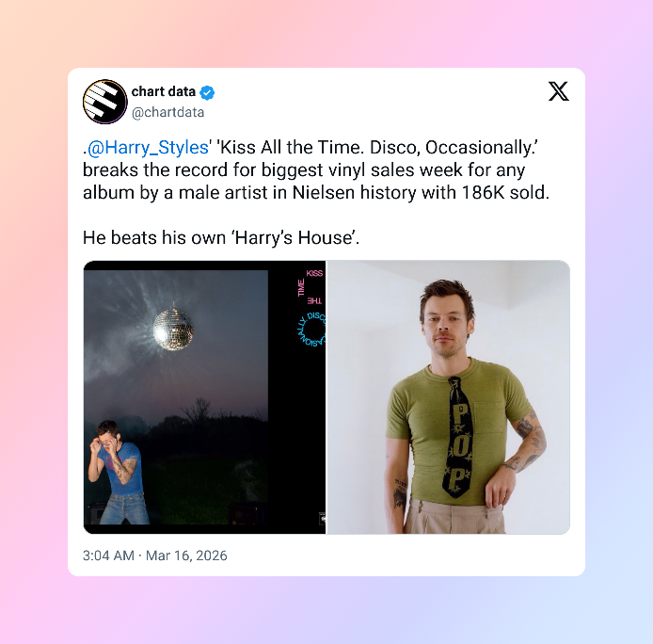Click the 'Harry's House' sentence
Image resolution: width=653 pixels, height=644 pixels.
click(221, 238)
